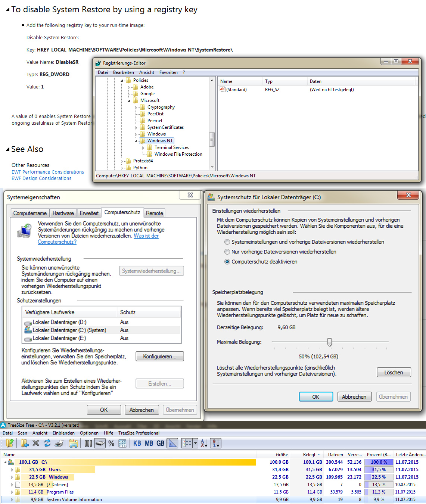This screenshot has height=504, width=426.
Task: Expand Terminal Services key in registry tree
Action: (143, 148)
